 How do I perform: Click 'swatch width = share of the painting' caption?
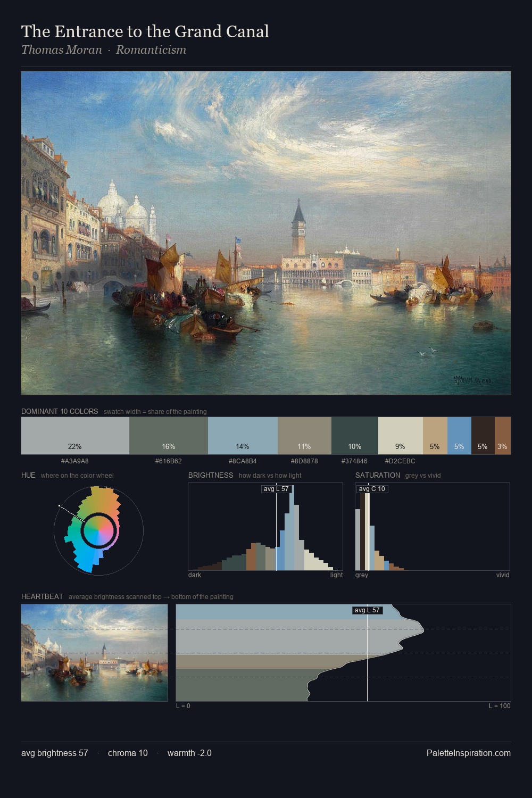[155, 412]
